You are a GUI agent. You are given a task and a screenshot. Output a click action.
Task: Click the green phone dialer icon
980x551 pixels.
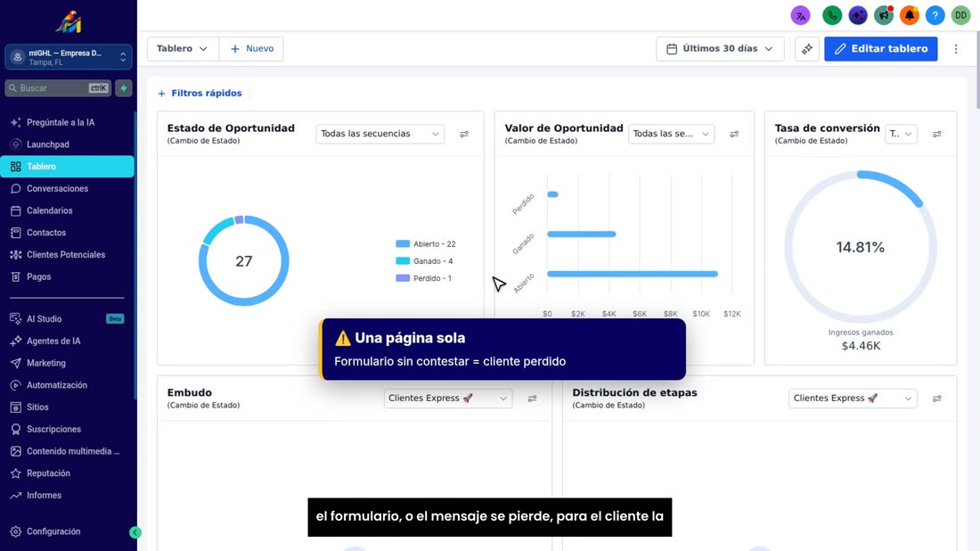pos(832,16)
